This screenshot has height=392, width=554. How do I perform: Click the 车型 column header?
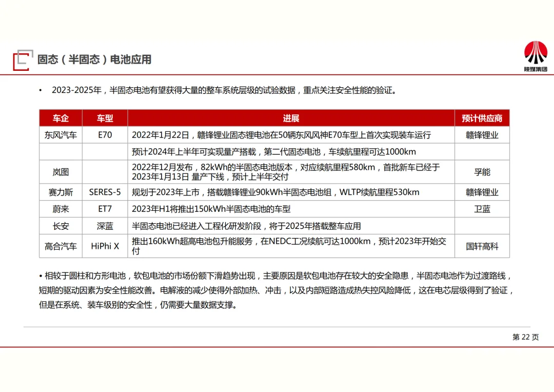tap(105, 118)
